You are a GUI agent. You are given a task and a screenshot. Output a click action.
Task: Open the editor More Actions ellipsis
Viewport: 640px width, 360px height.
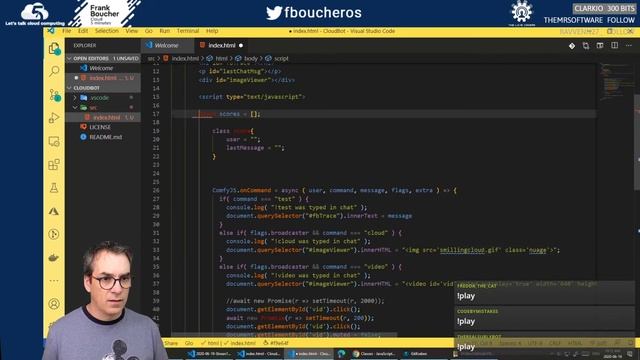629,46
